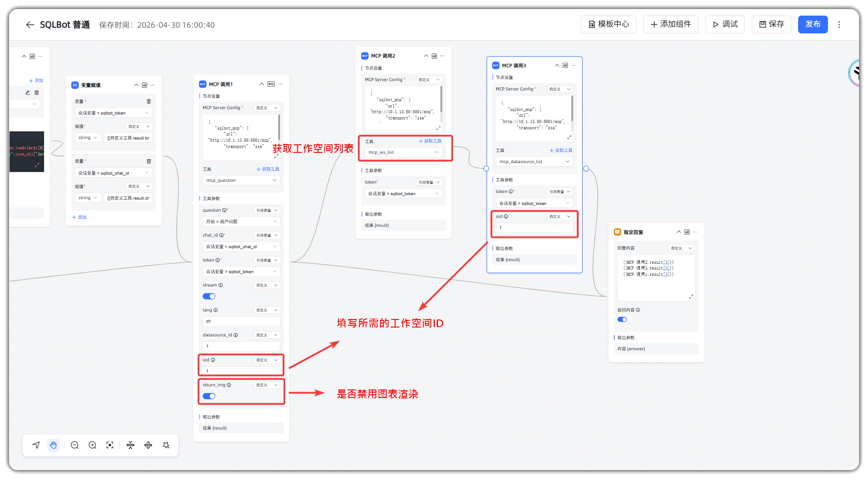Image resolution: width=868 pixels, height=479 pixels.
Task: Toggle the return_img switch in MCP 调用1
Action: pos(209,396)
